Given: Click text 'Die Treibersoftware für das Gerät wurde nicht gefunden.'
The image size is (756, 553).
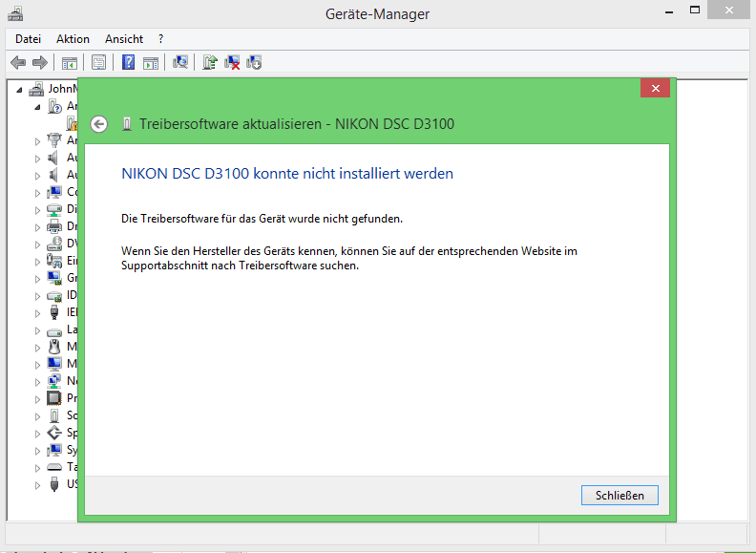Looking at the screenshot, I should 262,219.
